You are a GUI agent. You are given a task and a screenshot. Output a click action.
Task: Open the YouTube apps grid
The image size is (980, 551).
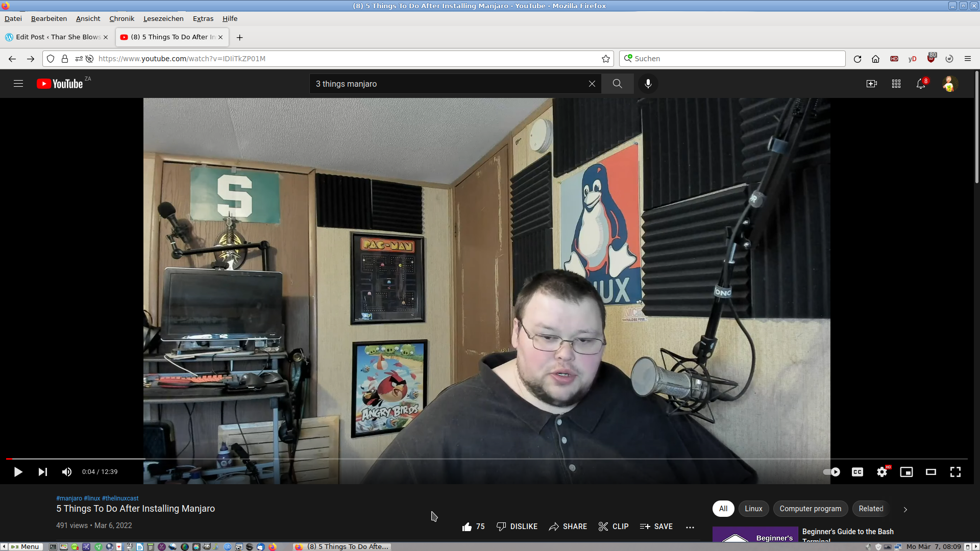point(896,84)
